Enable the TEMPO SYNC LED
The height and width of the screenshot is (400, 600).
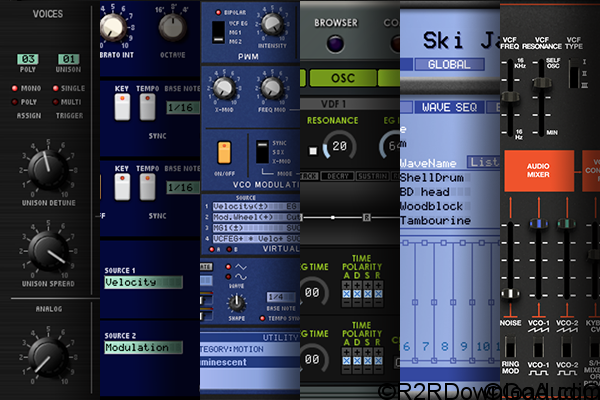tap(262, 318)
